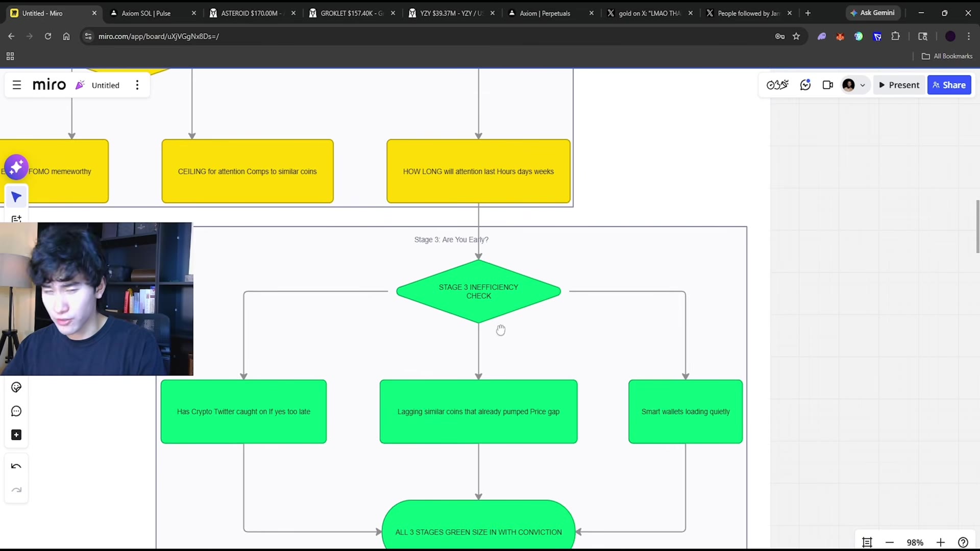Open the saved passwords key icon
The height and width of the screenshot is (551, 980).
coord(779,36)
